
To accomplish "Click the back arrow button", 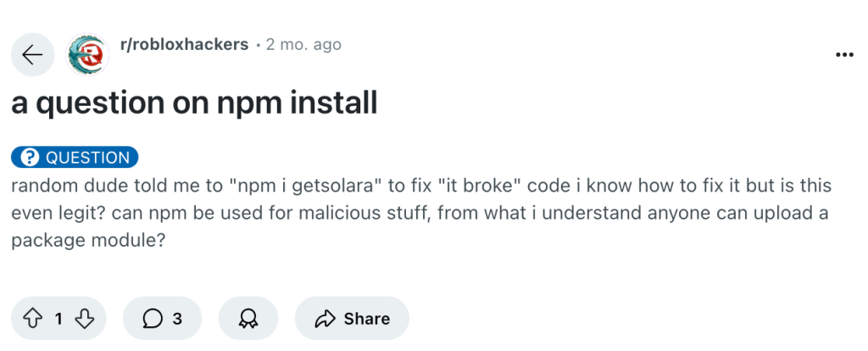I will pyautogui.click(x=32, y=55).
